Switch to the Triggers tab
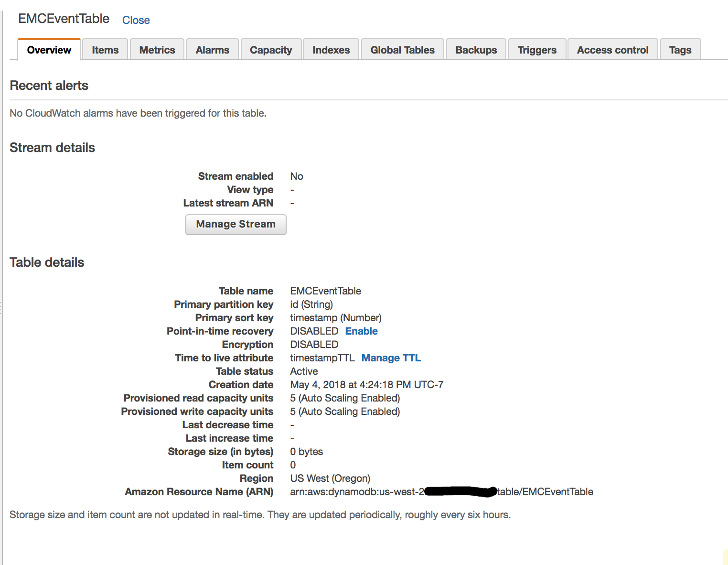 point(537,50)
